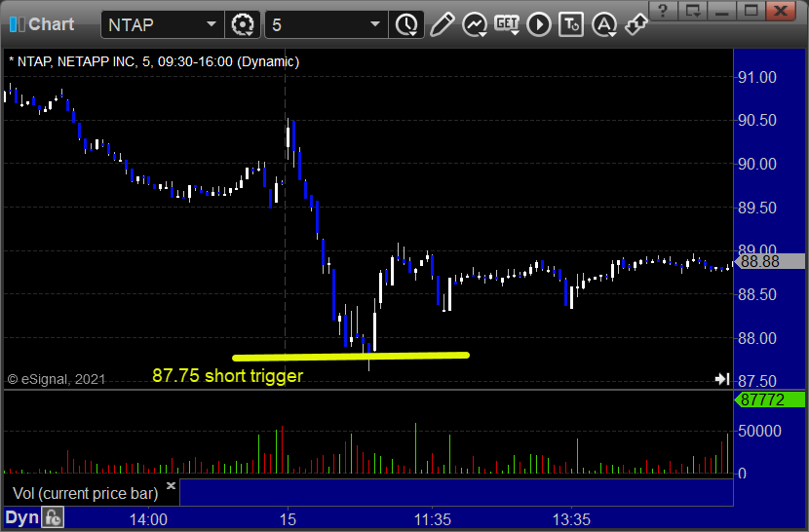
Task: Select the pencil drawing tool
Action: pos(442,24)
